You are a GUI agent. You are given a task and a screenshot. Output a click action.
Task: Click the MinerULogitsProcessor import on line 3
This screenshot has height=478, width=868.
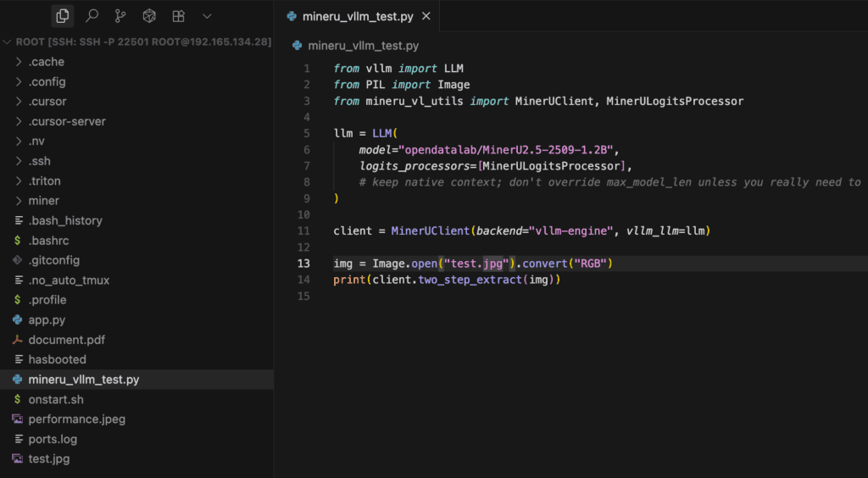675,101
